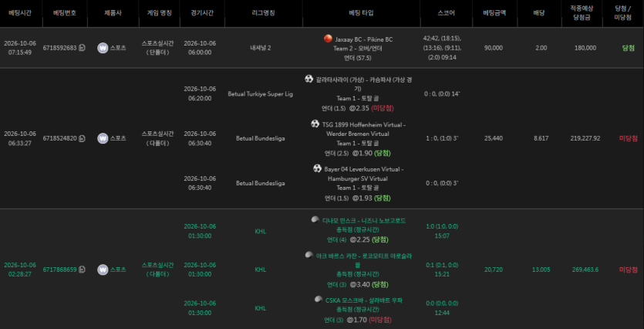
Task: Click the score 0:0 (0:0, 0:0) 12:44
Action: [442, 308]
